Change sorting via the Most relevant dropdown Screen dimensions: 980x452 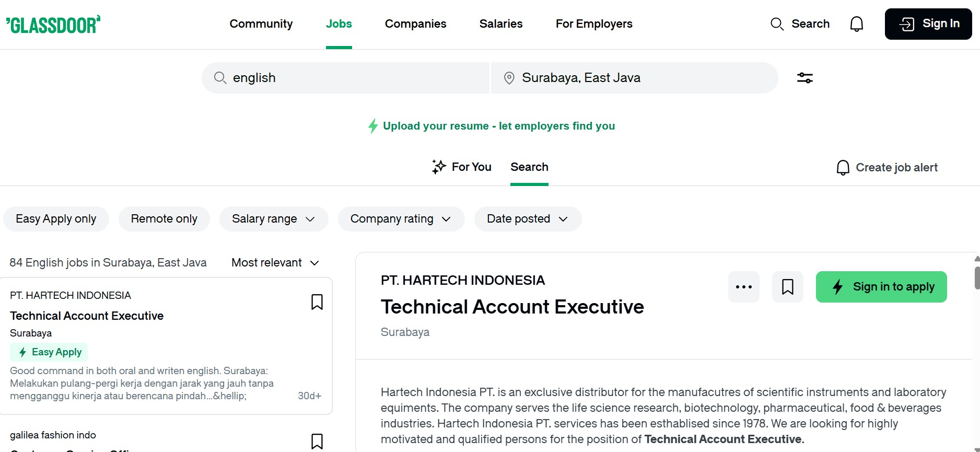274,262
